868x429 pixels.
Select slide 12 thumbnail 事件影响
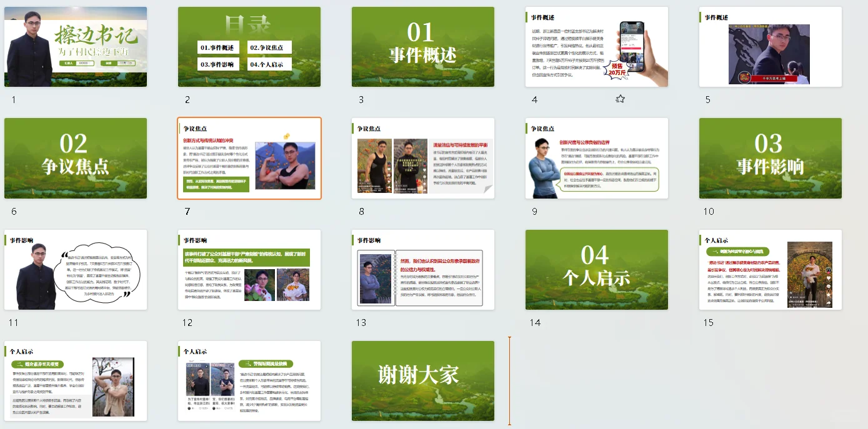pyautogui.click(x=249, y=270)
